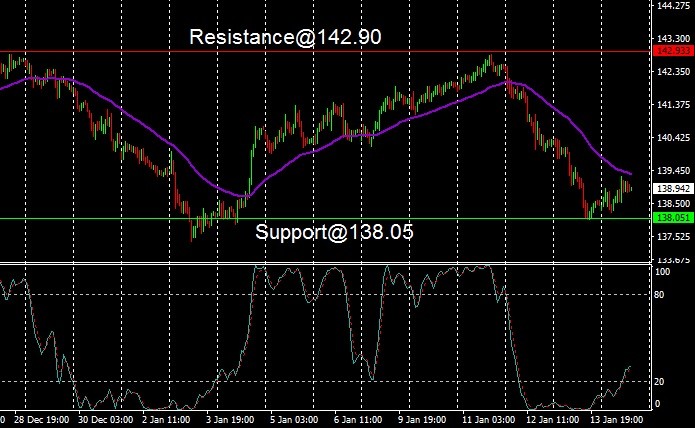Click the 140.425 price axis label
Viewport: 695px width, 428px height.
pyautogui.click(x=673, y=138)
